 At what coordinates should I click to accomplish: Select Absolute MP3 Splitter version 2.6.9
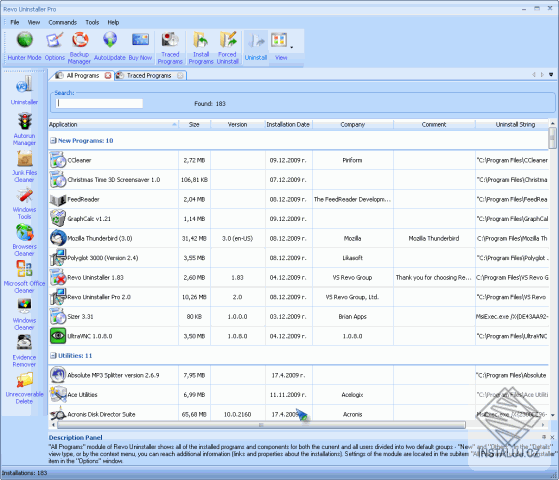pos(298,375)
